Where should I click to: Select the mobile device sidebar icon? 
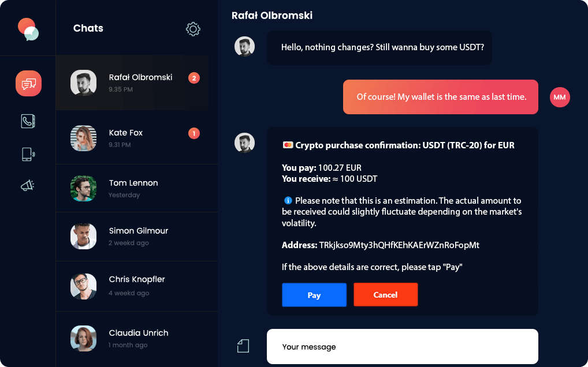click(x=28, y=154)
